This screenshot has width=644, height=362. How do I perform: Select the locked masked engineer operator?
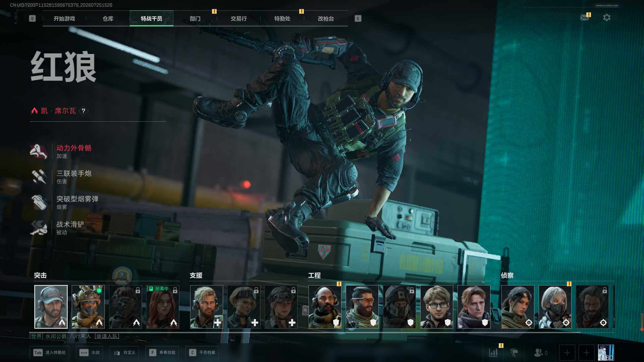click(399, 307)
